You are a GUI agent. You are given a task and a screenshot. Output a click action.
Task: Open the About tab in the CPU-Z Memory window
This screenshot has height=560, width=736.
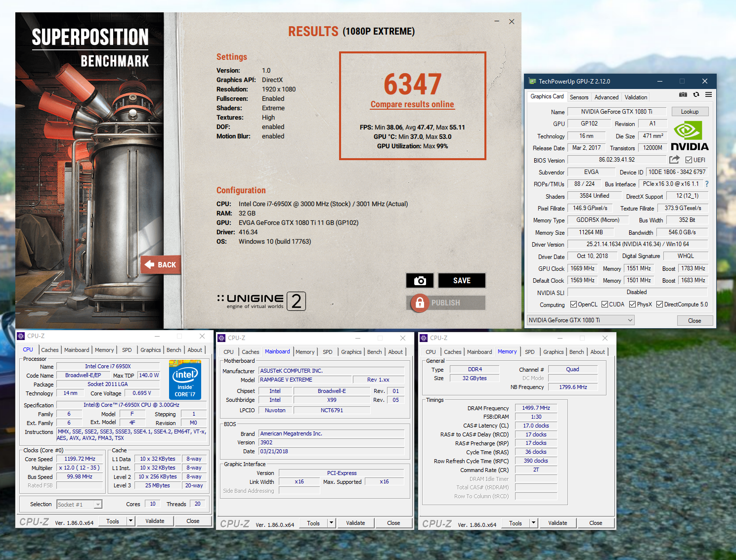[598, 352]
